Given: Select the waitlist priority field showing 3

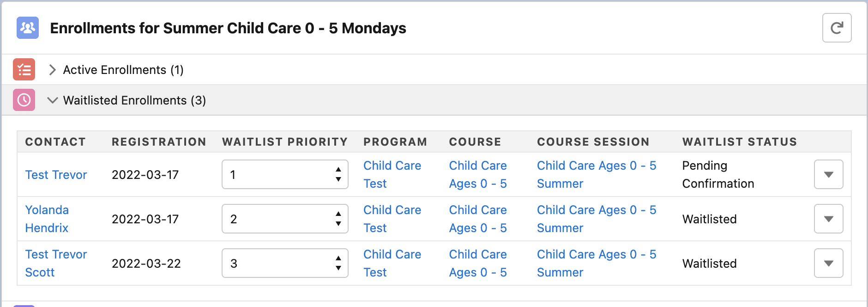Looking at the screenshot, I should coord(272,263).
